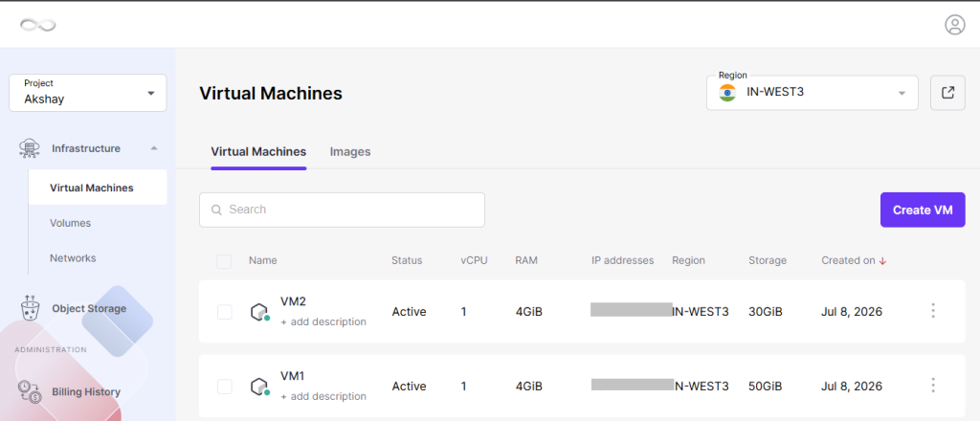The height and width of the screenshot is (421, 980).
Task: Click the Object Storage bucket icon
Action: [30, 308]
